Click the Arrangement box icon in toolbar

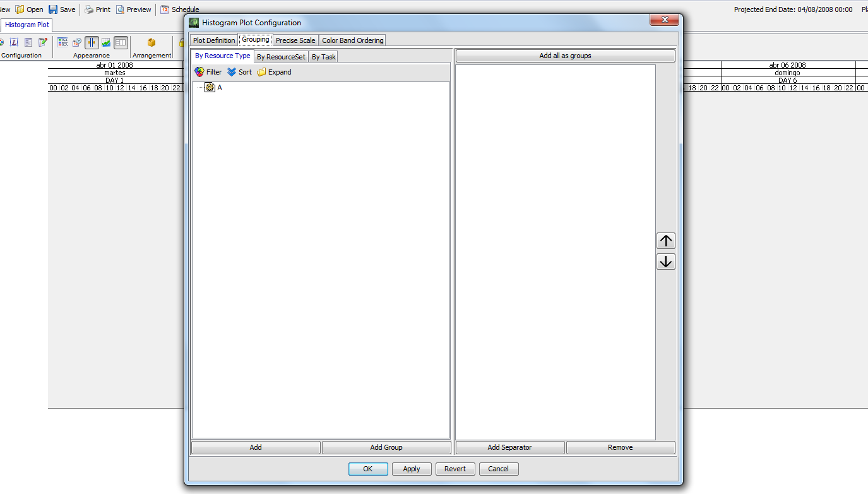(x=152, y=42)
